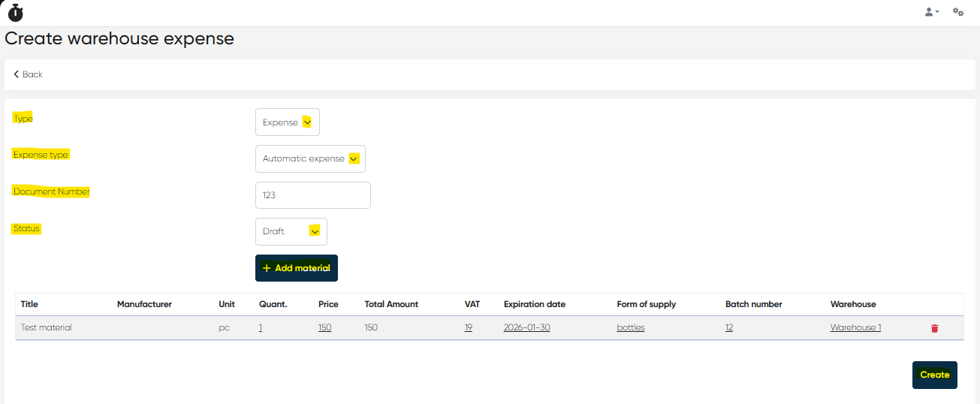Screen dimensions: 980x404
Task: Change the Warehouse 1 link
Action: (x=855, y=327)
